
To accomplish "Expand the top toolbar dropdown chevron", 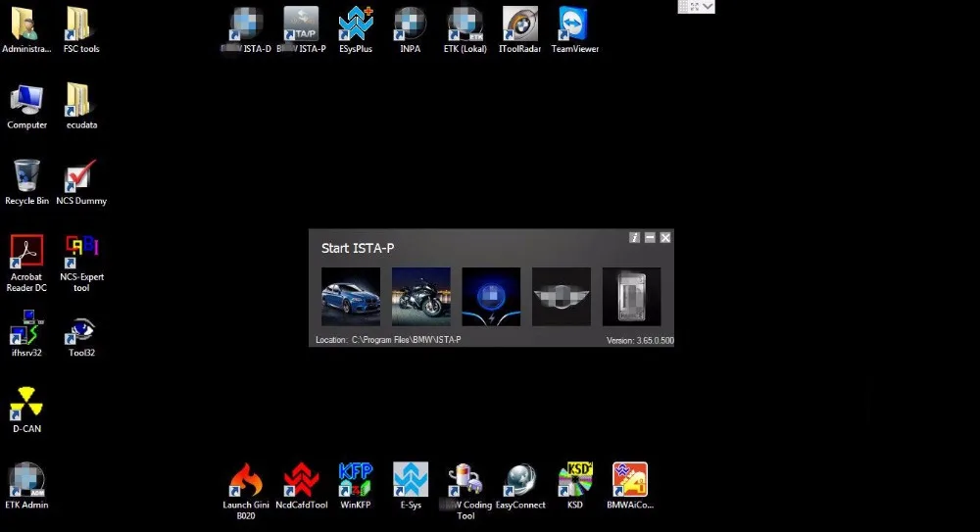I will (x=708, y=6).
